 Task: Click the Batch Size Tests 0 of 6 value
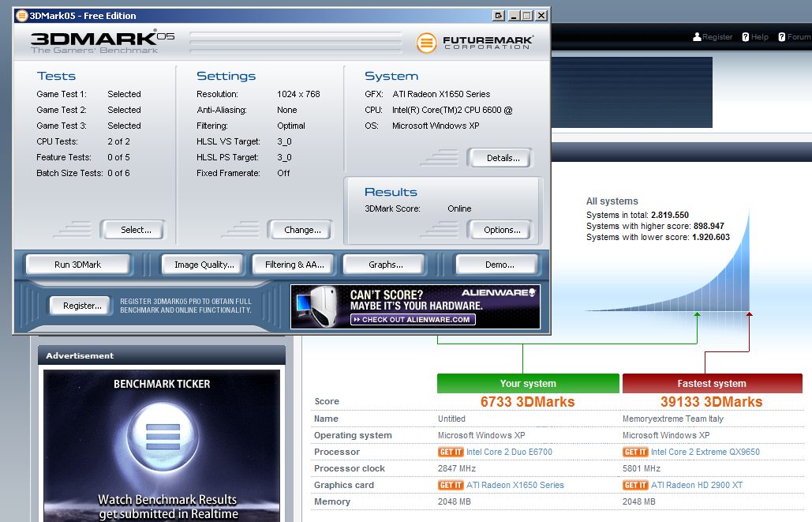click(118, 173)
